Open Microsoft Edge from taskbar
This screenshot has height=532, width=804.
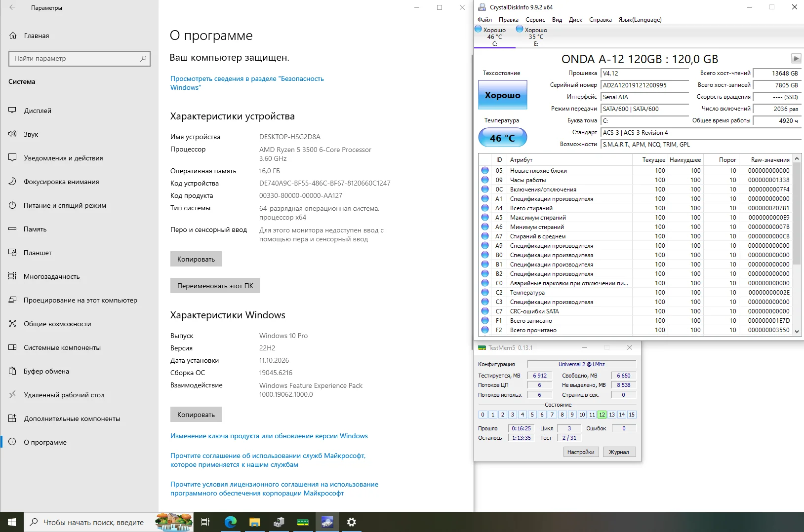point(231,522)
